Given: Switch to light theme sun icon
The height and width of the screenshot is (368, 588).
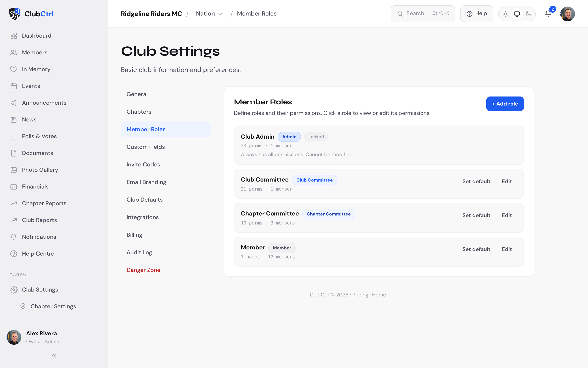Looking at the screenshot, I should pyautogui.click(x=505, y=14).
